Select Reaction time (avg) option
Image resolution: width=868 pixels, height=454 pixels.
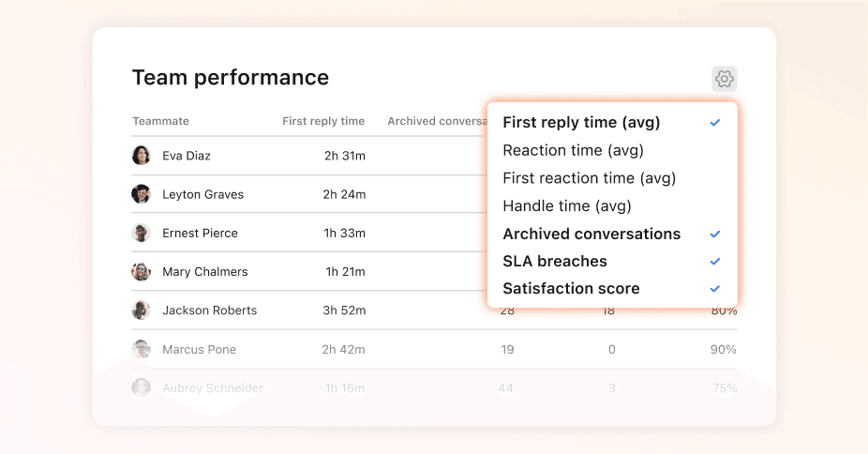[x=573, y=151]
